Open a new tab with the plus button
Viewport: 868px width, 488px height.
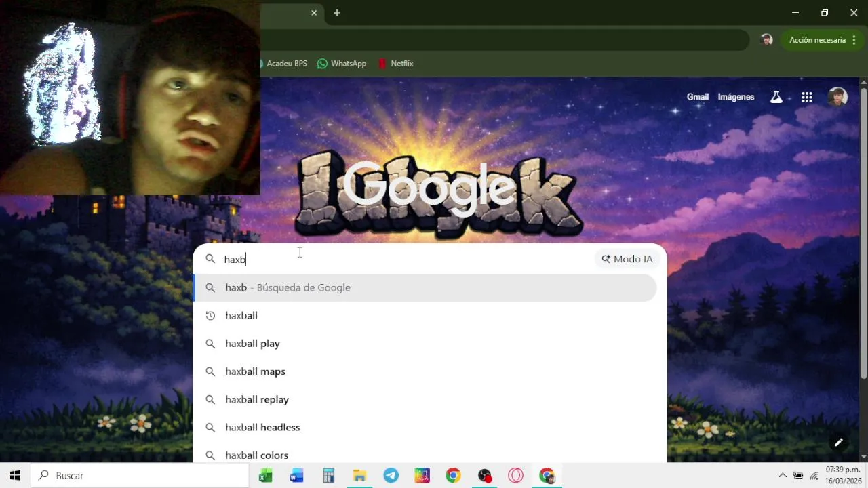[x=337, y=13]
